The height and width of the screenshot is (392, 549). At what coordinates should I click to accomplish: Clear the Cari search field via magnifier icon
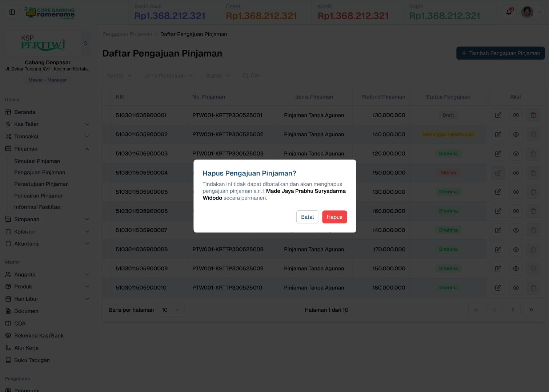click(245, 75)
